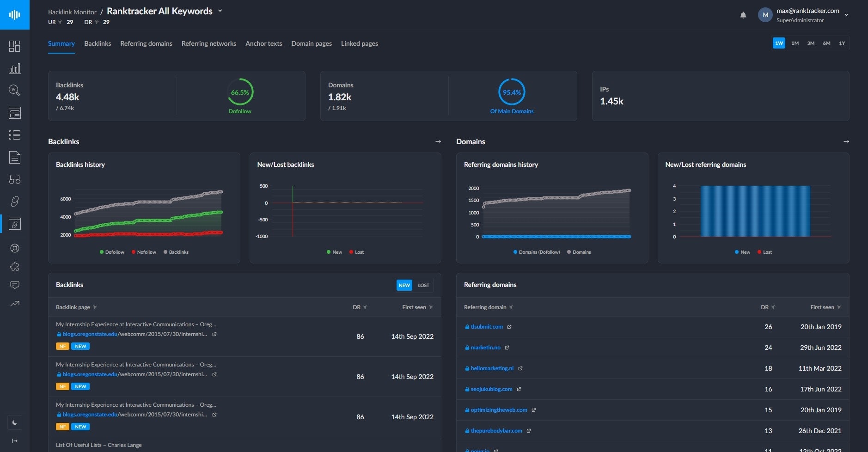Image resolution: width=868 pixels, height=452 pixels.
Task: Expand the Ranktracker All Keywords dropdown
Action: [220, 11]
